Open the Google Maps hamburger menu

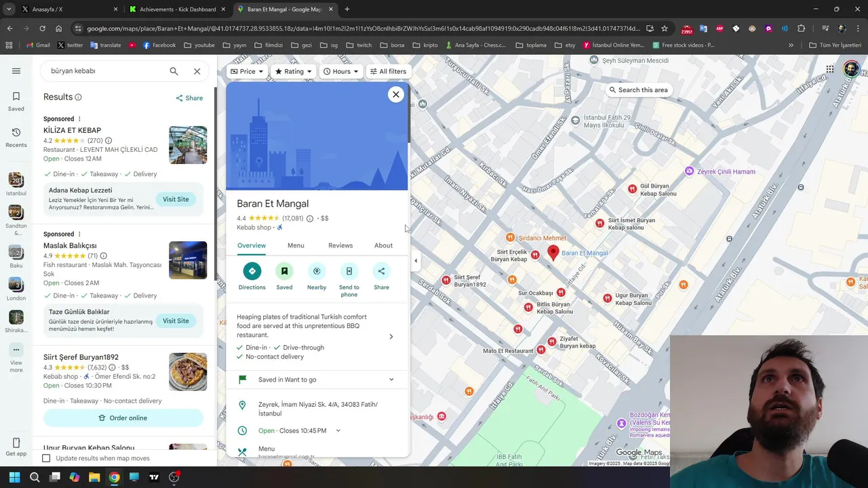[x=16, y=70]
